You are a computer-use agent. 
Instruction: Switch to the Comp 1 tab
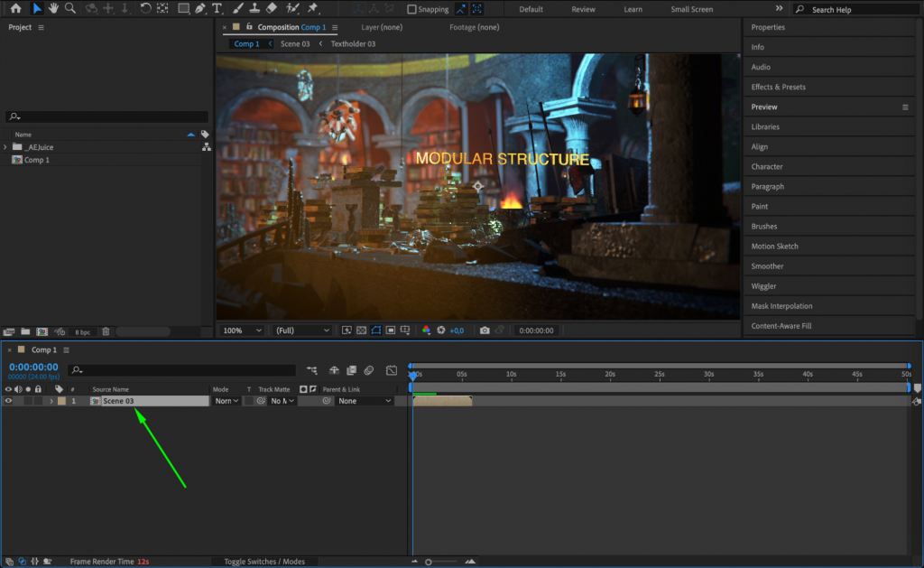coord(246,43)
